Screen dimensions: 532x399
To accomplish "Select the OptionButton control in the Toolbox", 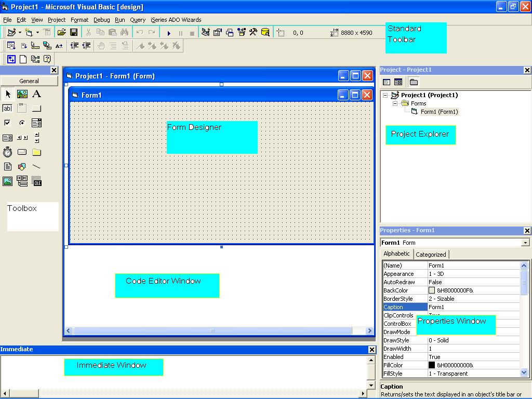I will tap(22, 123).
